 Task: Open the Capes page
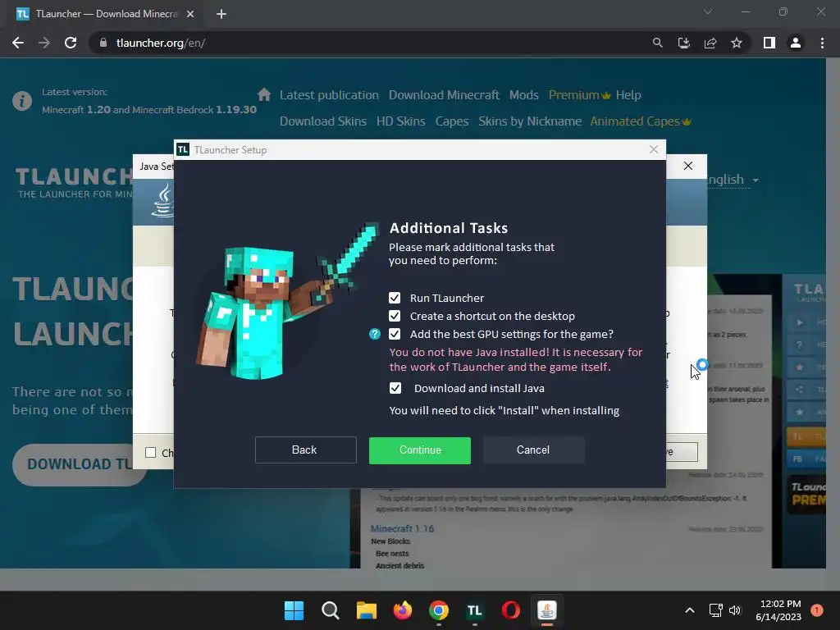point(452,121)
